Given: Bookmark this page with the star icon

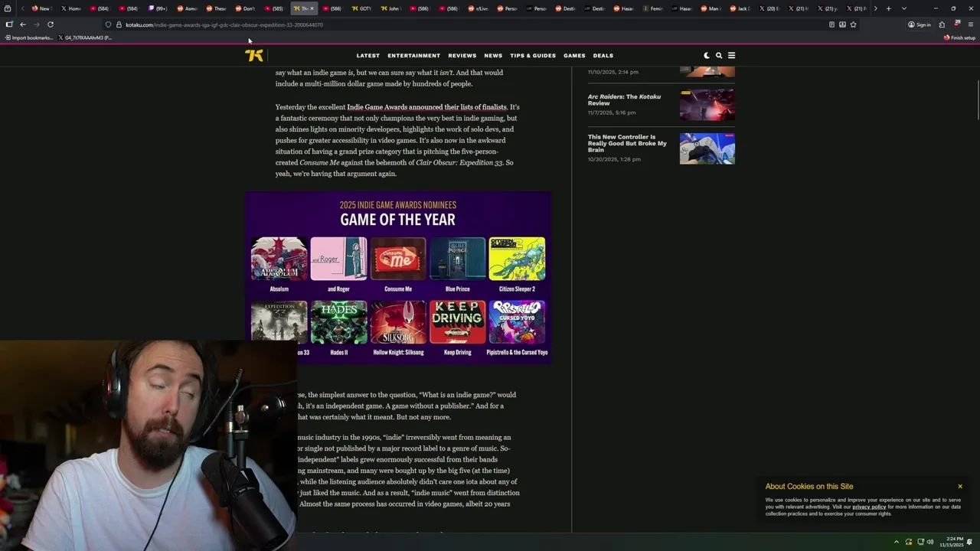Looking at the screenshot, I should coord(853,24).
